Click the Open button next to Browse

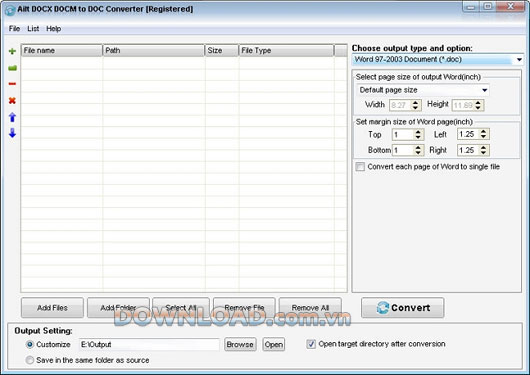click(274, 345)
